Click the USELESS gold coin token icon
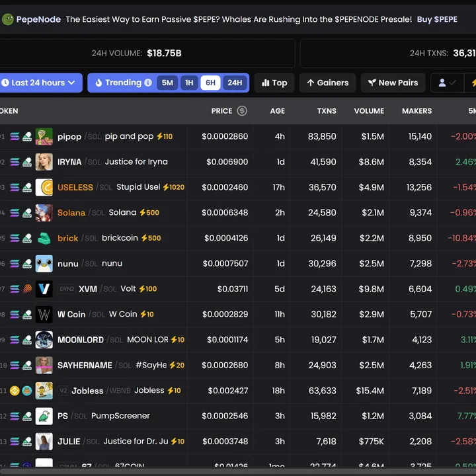The image size is (476, 476). pos(44,187)
